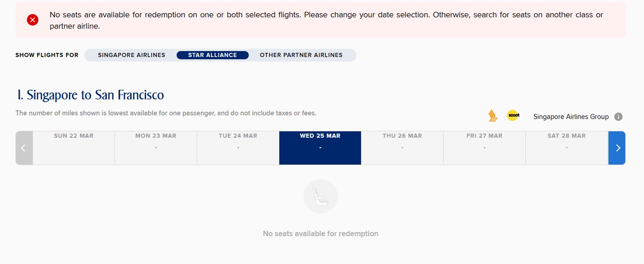The image size is (644, 264).
Task: Click the red error cross icon
Action: (32, 20)
